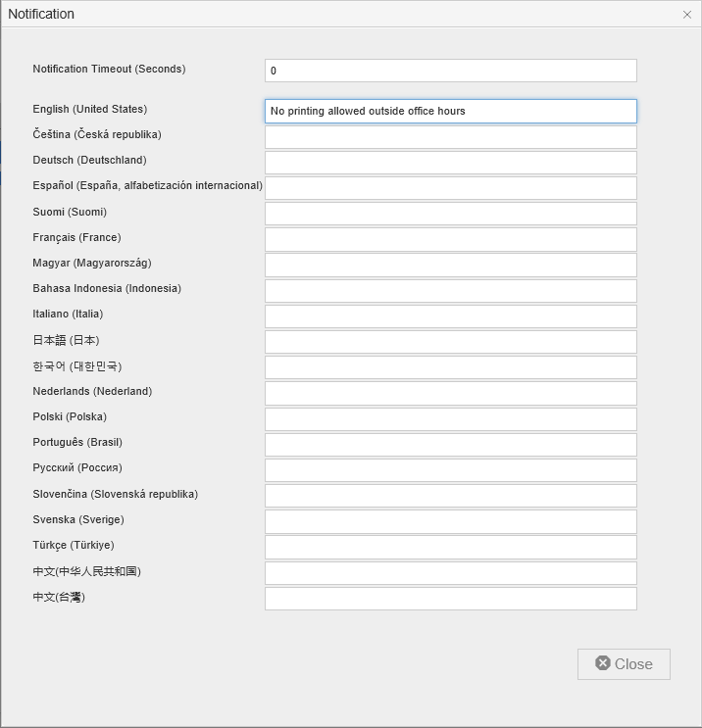Click the Español notification text field

[x=450, y=188]
